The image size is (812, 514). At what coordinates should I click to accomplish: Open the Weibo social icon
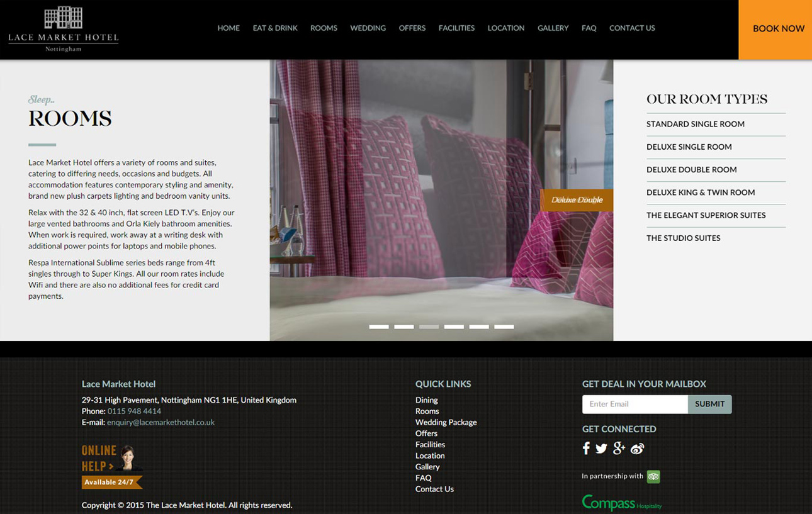click(638, 449)
